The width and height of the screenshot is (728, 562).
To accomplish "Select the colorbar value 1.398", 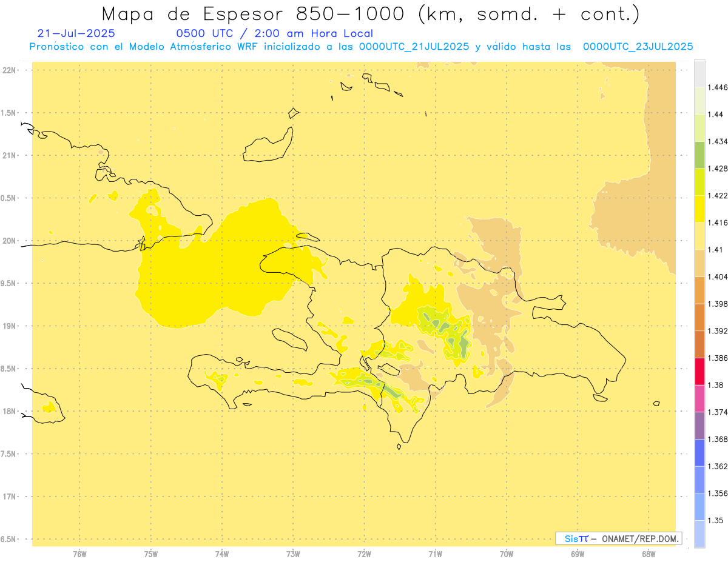I will point(718,303).
